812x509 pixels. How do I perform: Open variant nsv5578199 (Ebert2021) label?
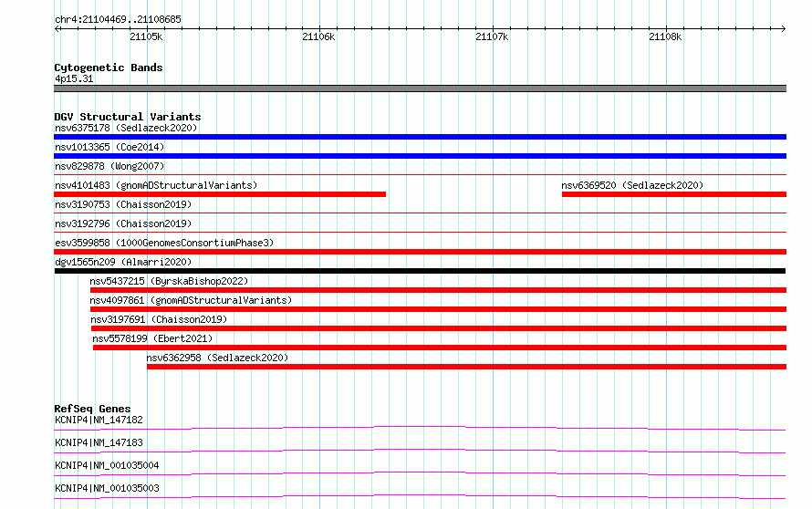152,338
